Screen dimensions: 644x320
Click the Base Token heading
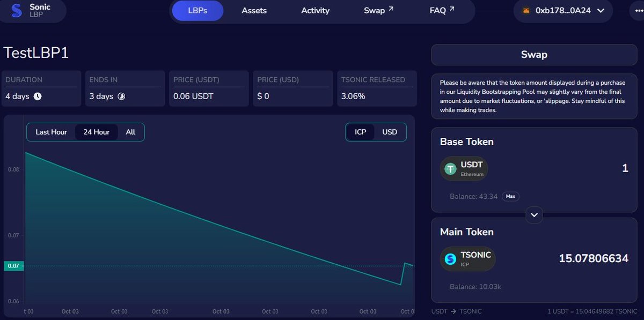[467, 142]
